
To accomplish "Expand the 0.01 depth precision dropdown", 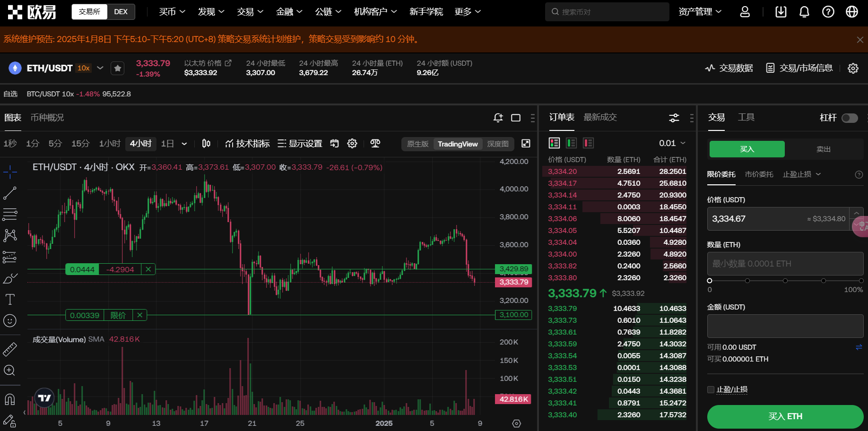I will click(672, 143).
